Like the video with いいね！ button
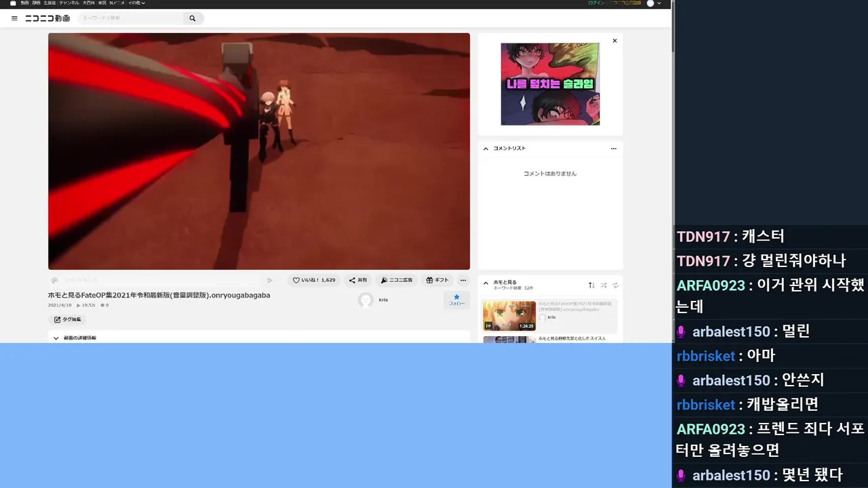 (314, 280)
